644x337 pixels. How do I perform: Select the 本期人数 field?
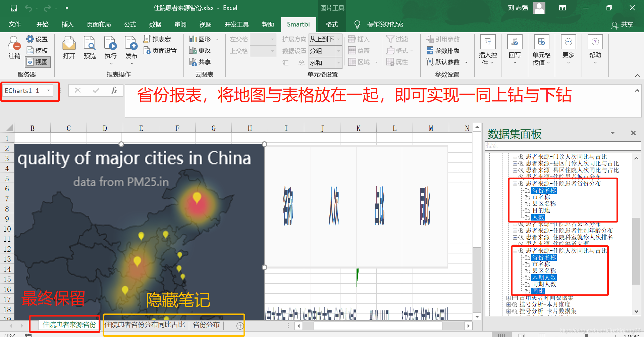tap(544, 278)
